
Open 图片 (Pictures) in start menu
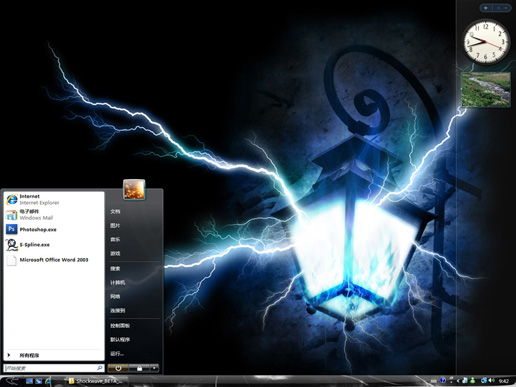pos(115,225)
